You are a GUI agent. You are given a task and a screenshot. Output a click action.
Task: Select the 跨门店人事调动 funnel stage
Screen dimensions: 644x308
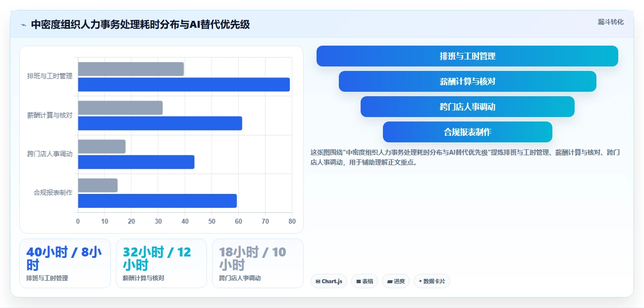(467, 107)
